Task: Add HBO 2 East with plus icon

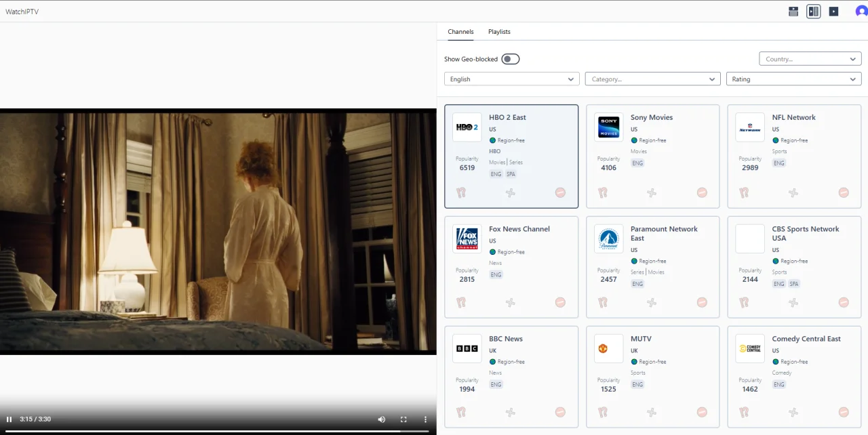Action: click(511, 192)
